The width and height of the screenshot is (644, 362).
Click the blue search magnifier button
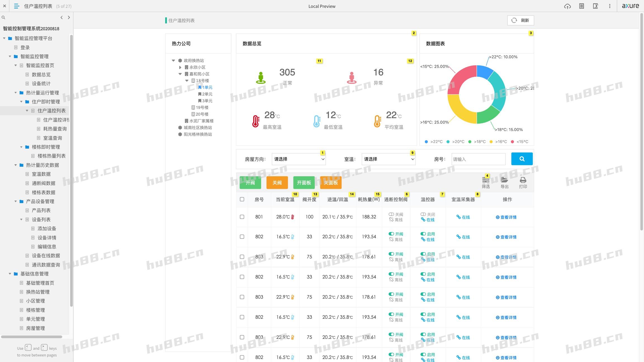(522, 159)
